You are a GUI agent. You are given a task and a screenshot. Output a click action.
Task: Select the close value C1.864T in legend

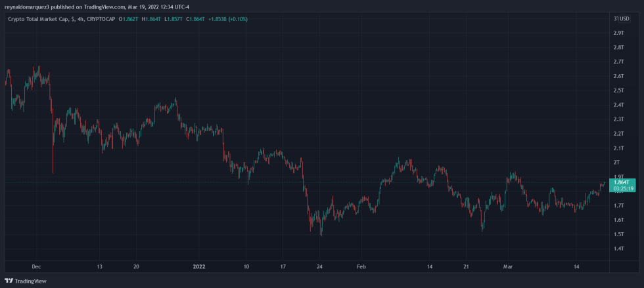point(195,19)
